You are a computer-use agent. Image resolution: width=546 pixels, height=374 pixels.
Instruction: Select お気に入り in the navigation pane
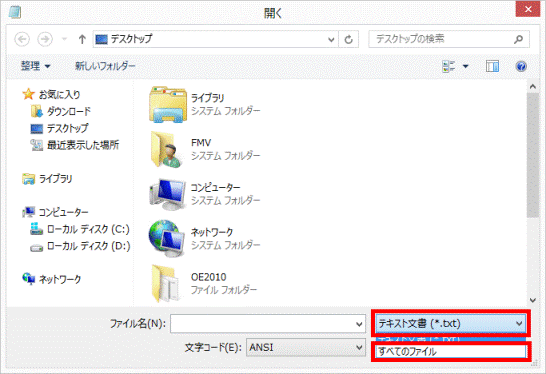tap(60, 94)
